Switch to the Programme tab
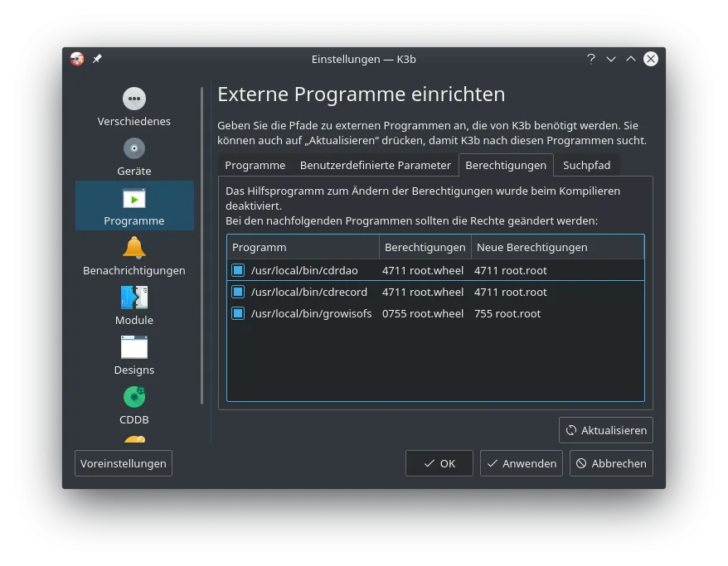Screen dimensions: 728x566 click(x=255, y=165)
